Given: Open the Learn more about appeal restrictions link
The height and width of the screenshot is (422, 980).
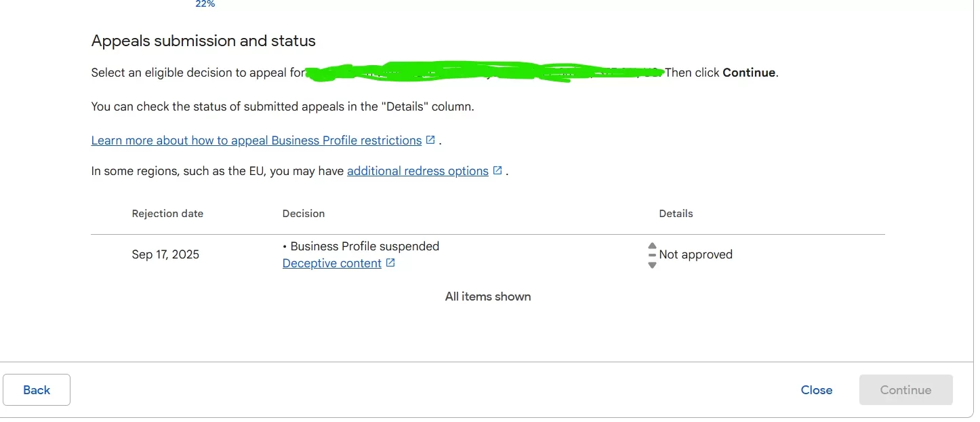Looking at the screenshot, I should tap(256, 140).
